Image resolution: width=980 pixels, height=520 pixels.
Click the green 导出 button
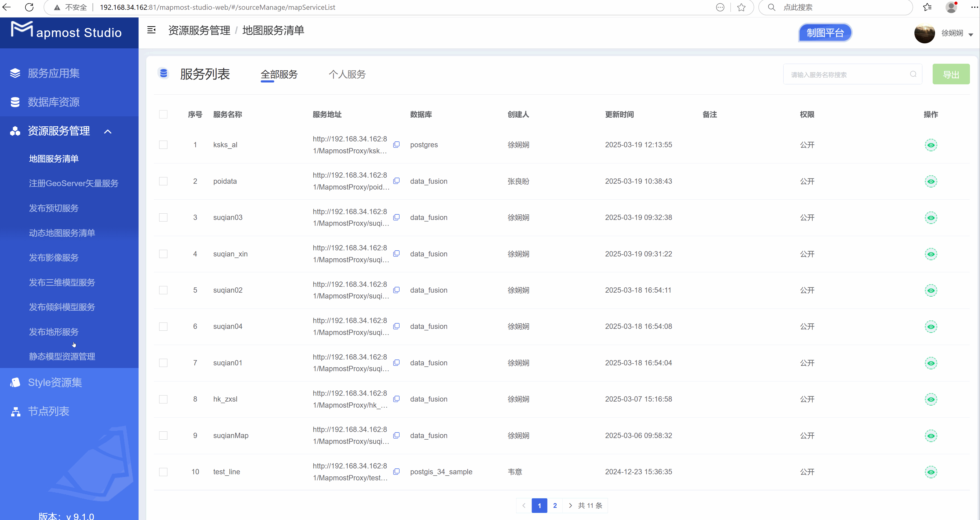point(951,74)
